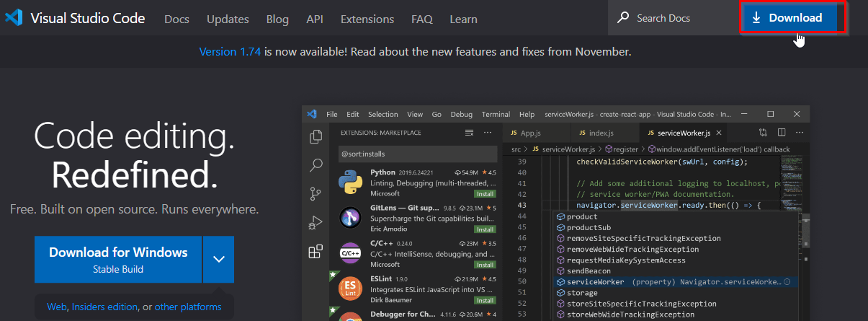Open the Insiders edition link
This screenshot has height=321, width=868.
[x=104, y=307]
